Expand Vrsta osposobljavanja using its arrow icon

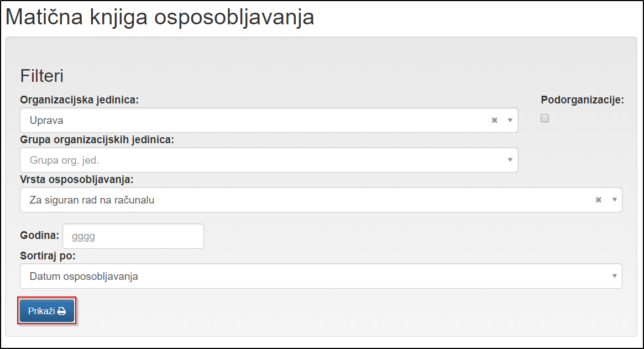614,200
